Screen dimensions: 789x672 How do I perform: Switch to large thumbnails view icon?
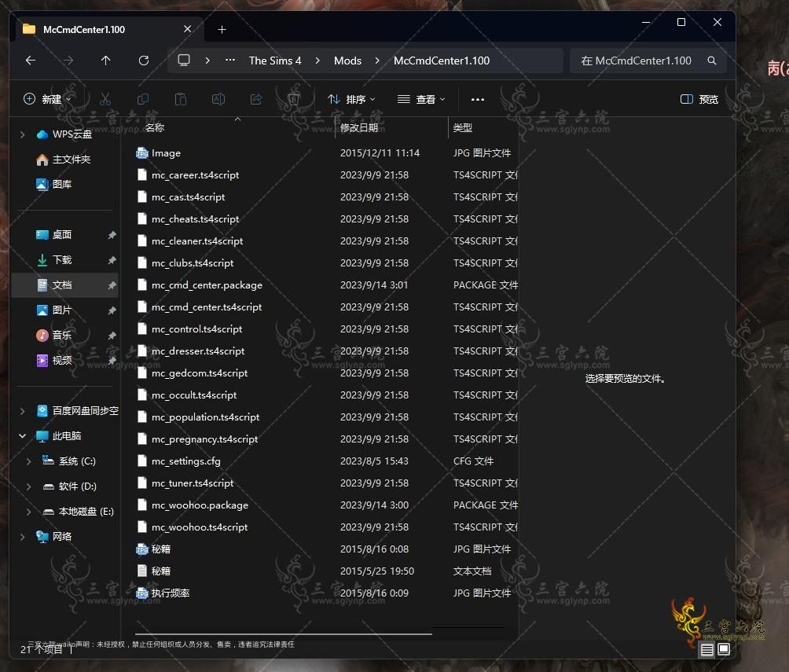(x=724, y=649)
